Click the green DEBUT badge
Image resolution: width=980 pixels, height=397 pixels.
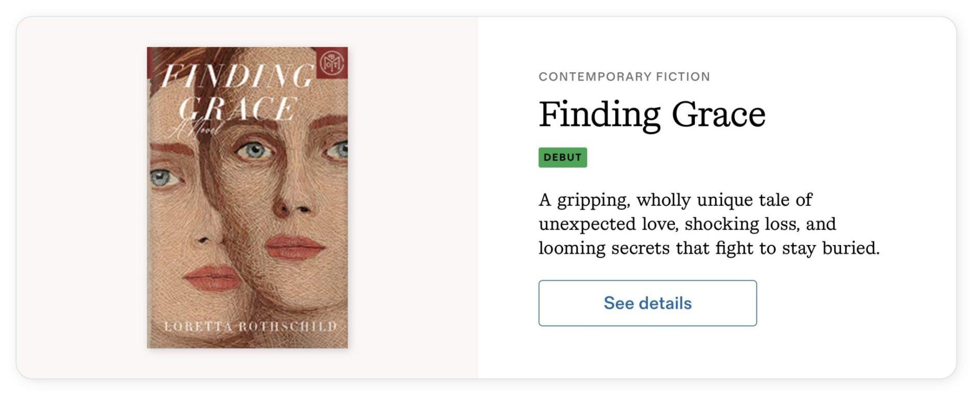click(x=562, y=157)
